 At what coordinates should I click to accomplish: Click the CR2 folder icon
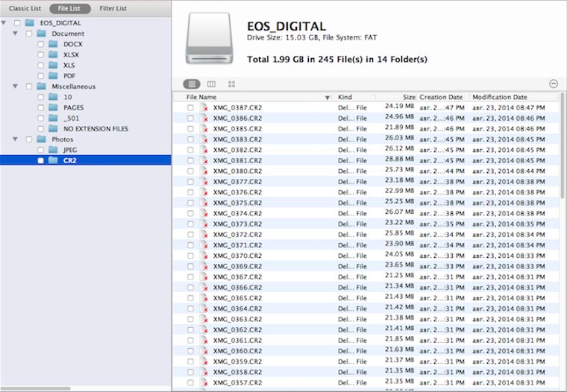(x=53, y=160)
